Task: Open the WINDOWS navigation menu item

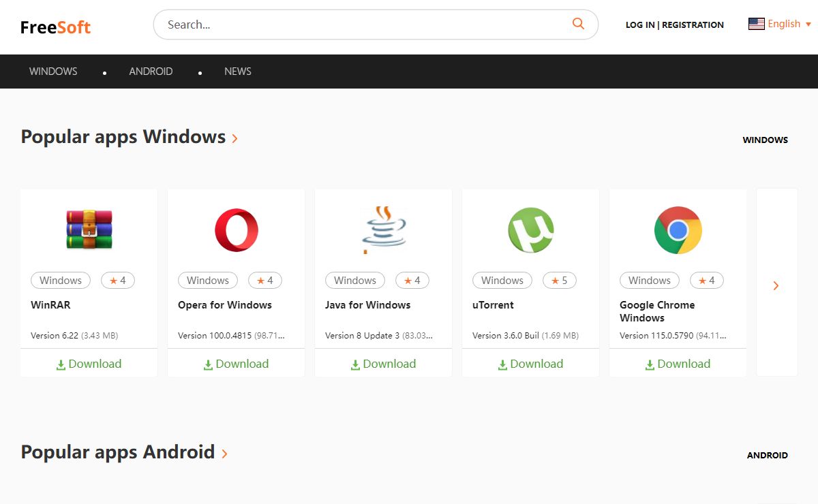Action: click(53, 71)
